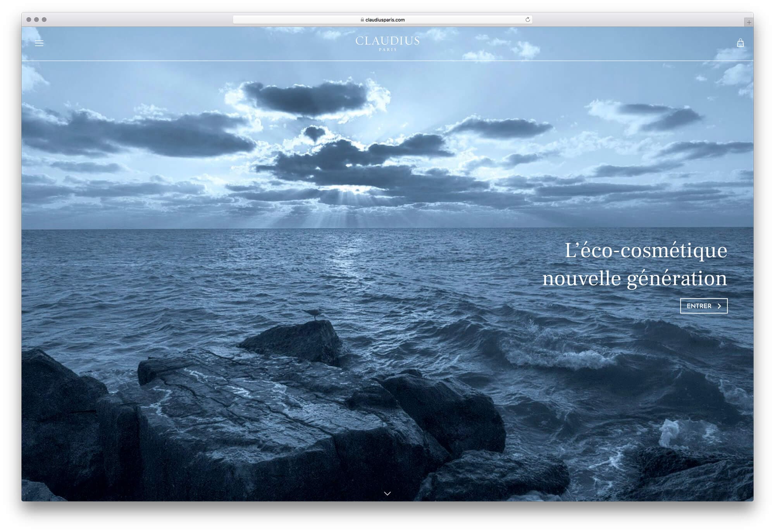Maximize the browser window
The width and height of the screenshot is (775, 532).
(x=44, y=19)
